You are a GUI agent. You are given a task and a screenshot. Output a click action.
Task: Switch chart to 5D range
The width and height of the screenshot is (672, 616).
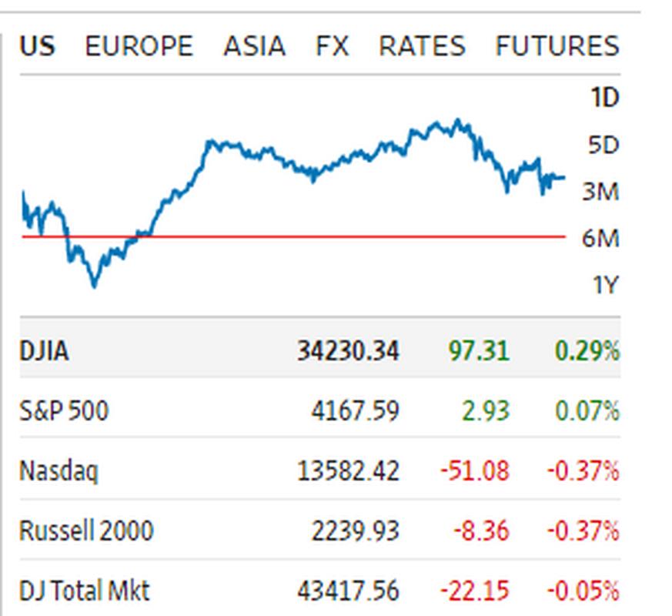click(x=603, y=145)
